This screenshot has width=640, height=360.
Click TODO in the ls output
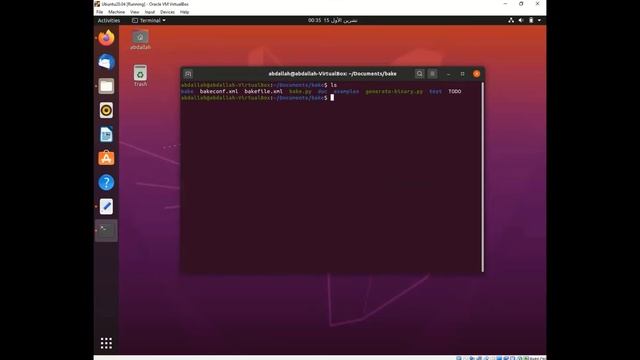[454, 91]
